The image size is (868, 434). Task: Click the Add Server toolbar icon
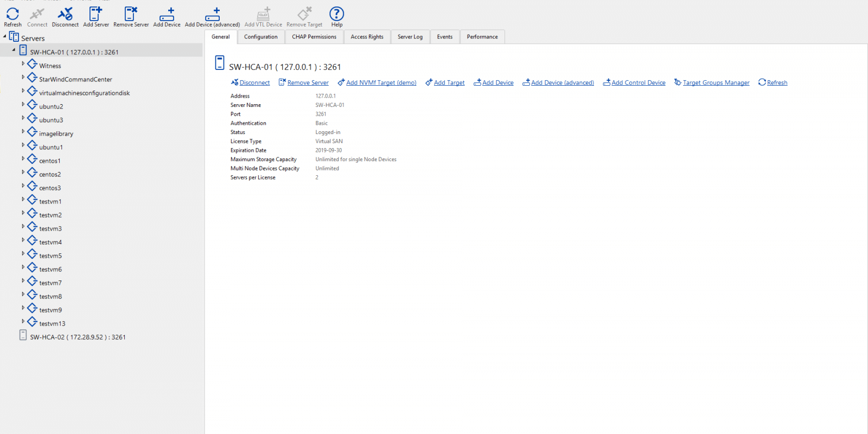pos(95,14)
